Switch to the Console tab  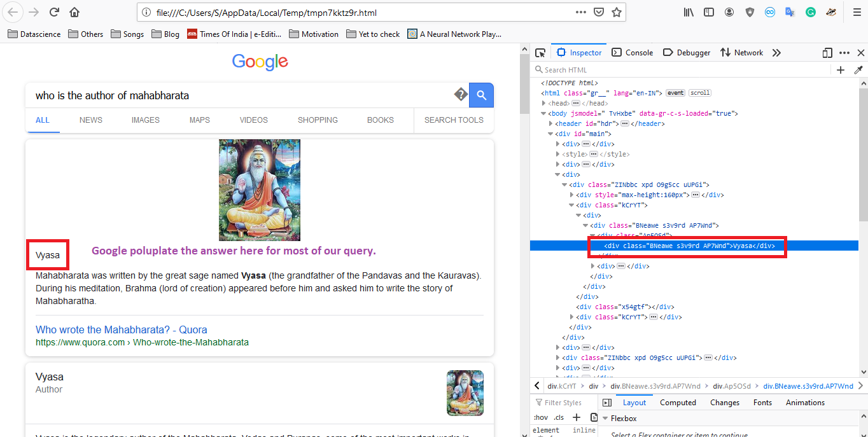coord(633,53)
